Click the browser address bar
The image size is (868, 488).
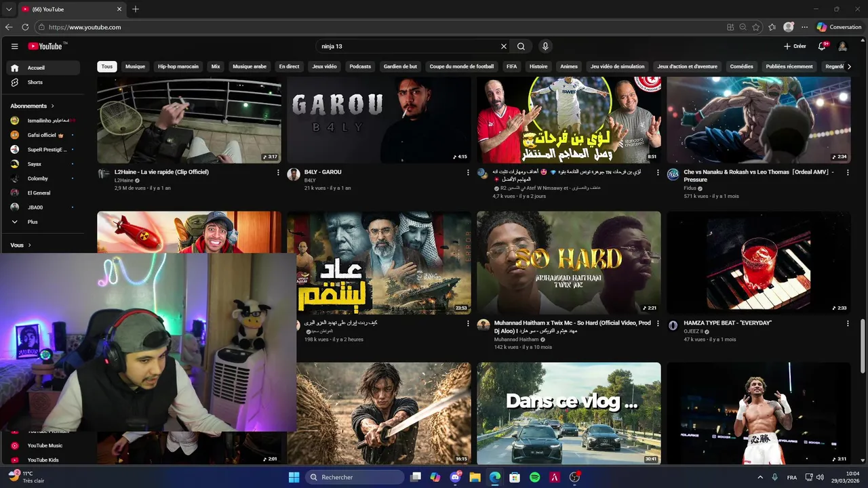point(380,27)
